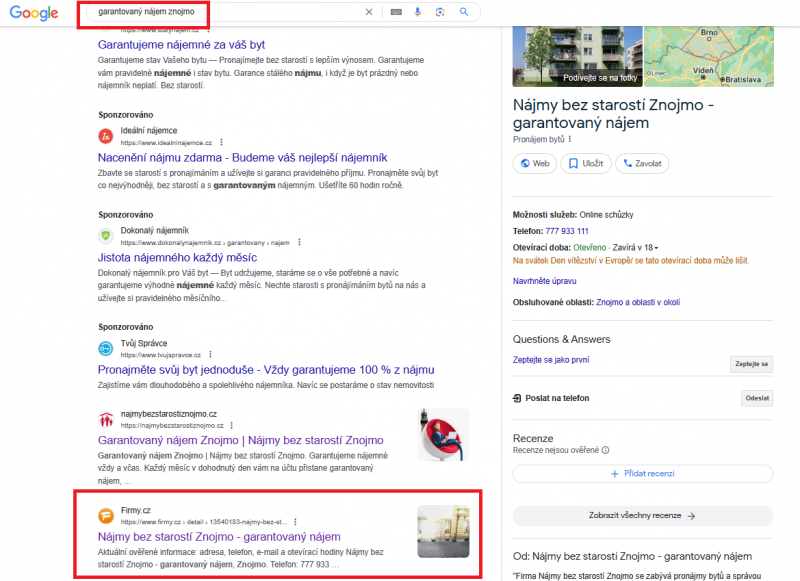Click the orange Firmy.cz favicon

click(106, 516)
